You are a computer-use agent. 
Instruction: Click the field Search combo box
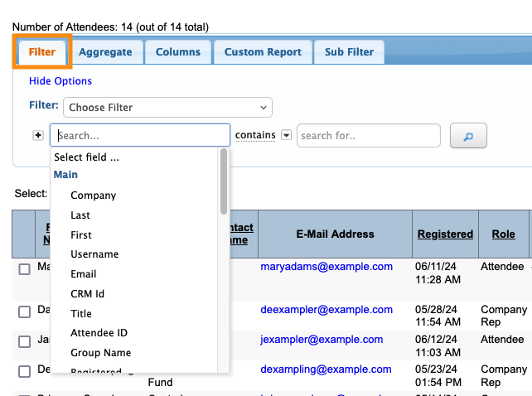139,135
